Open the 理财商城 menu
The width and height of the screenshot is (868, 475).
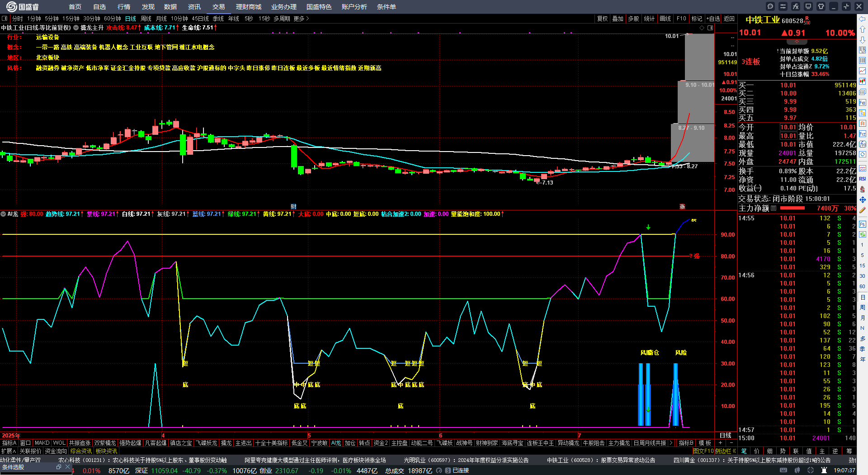(x=248, y=7)
